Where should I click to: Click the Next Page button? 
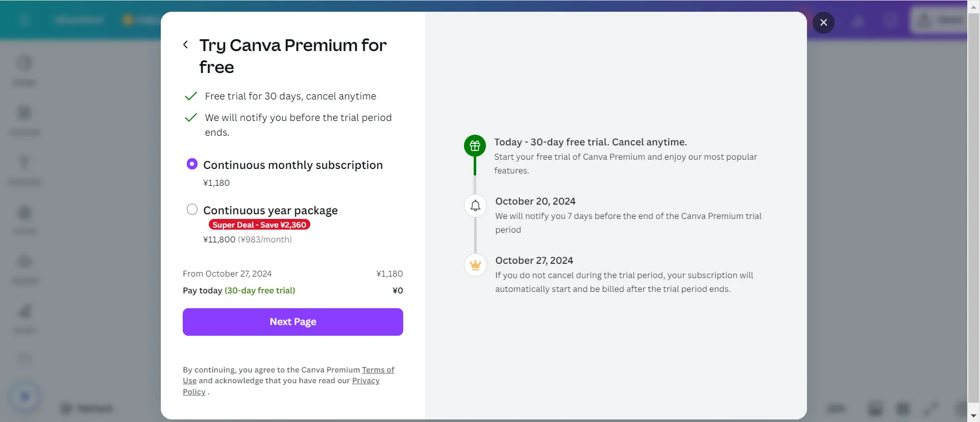[x=293, y=322]
